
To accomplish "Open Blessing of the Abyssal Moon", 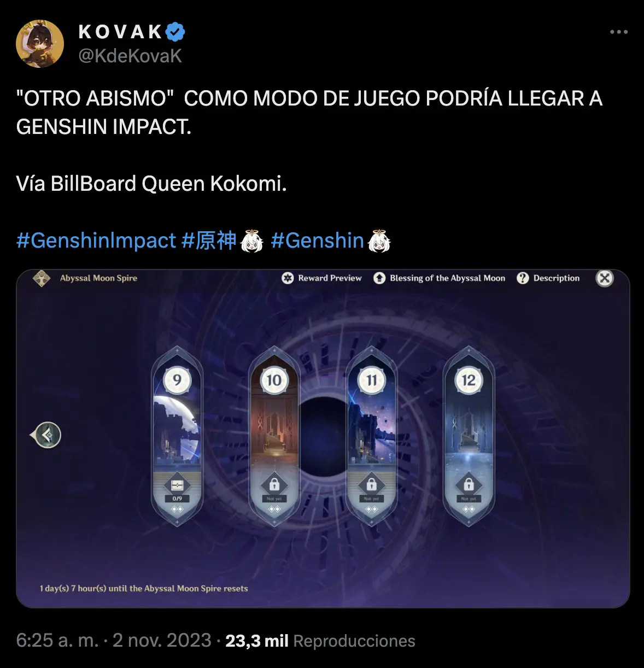I will pyautogui.click(x=440, y=278).
